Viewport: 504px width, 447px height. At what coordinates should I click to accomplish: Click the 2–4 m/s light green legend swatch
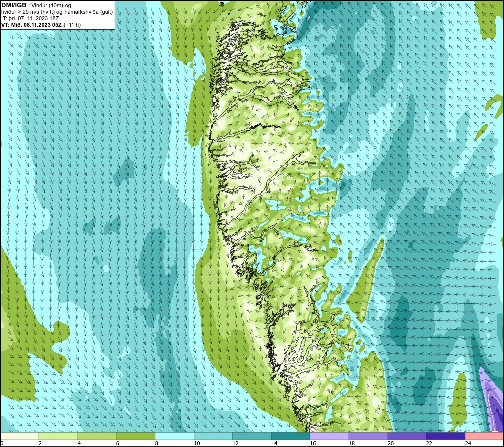point(58,436)
